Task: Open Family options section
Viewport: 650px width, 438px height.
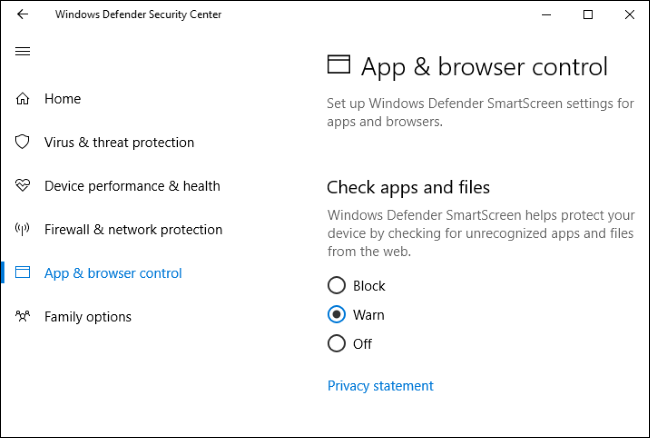Action: 87,317
